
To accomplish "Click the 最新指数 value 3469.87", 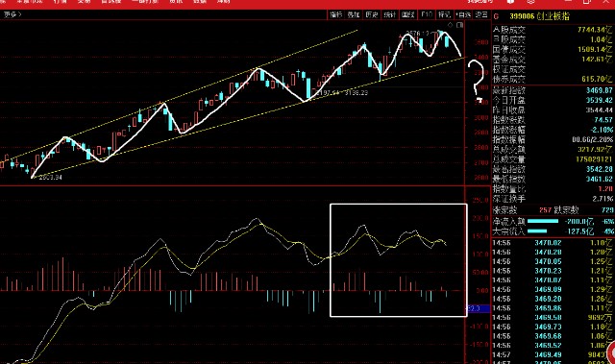I will point(599,90).
